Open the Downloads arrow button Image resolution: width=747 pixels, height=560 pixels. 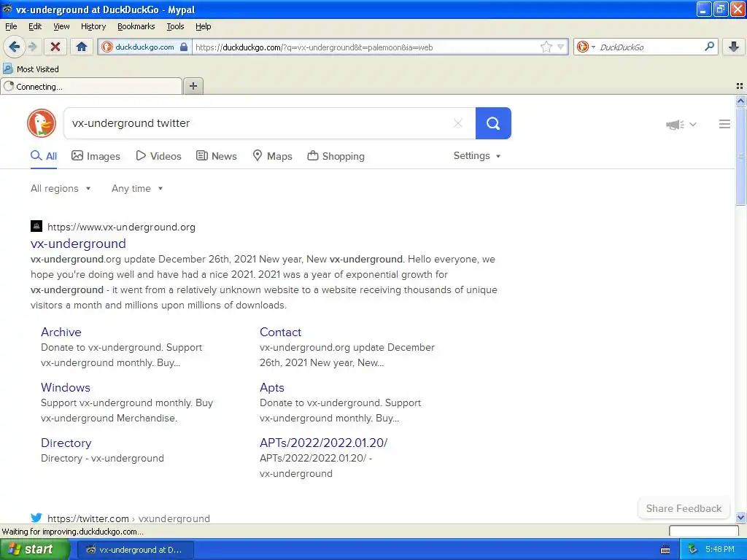coord(734,47)
